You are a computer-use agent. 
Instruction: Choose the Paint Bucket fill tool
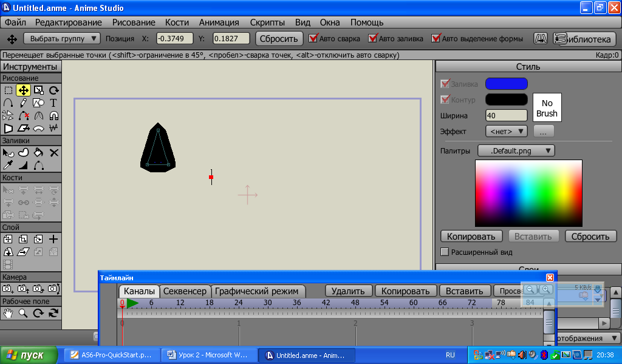pyautogui.click(x=38, y=153)
